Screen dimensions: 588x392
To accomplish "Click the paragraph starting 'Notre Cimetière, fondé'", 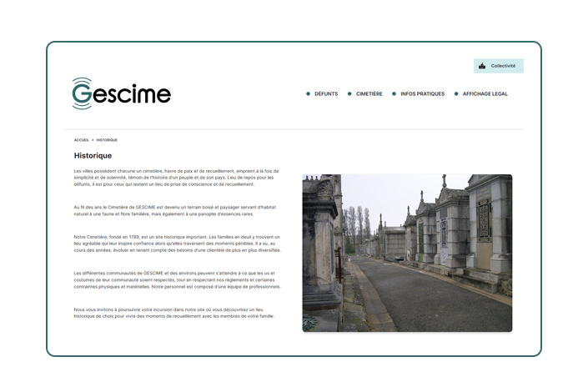I will [x=178, y=243].
